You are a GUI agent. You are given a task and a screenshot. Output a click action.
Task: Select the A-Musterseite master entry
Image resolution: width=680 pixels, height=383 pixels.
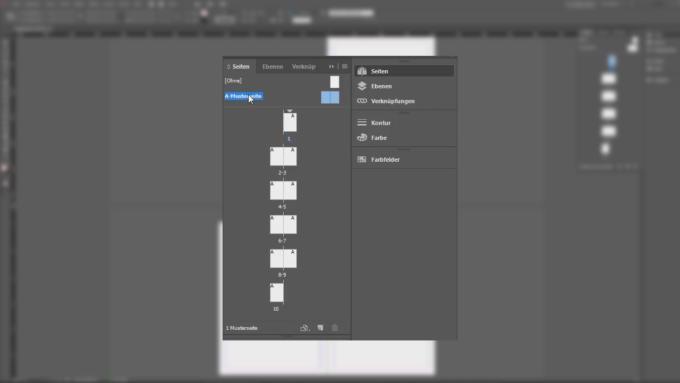(x=243, y=96)
